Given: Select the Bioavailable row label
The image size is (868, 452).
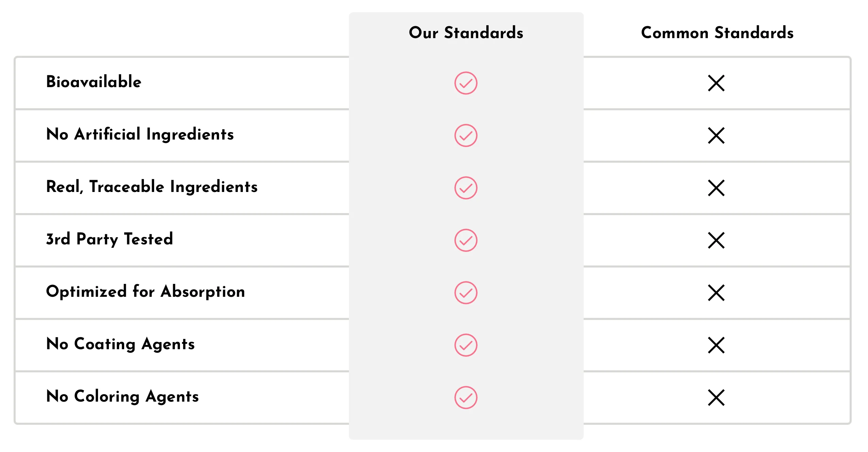Looking at the screenshot, I should 94,82.
